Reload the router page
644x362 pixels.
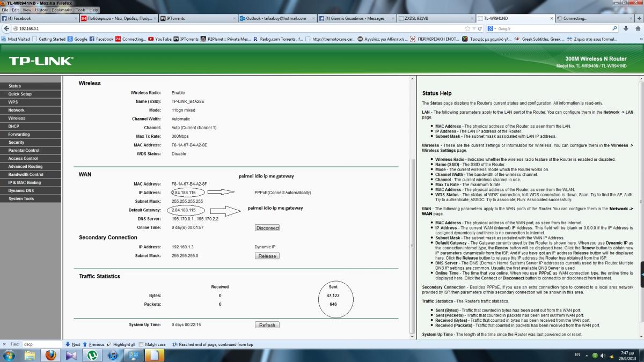[479, 28]
